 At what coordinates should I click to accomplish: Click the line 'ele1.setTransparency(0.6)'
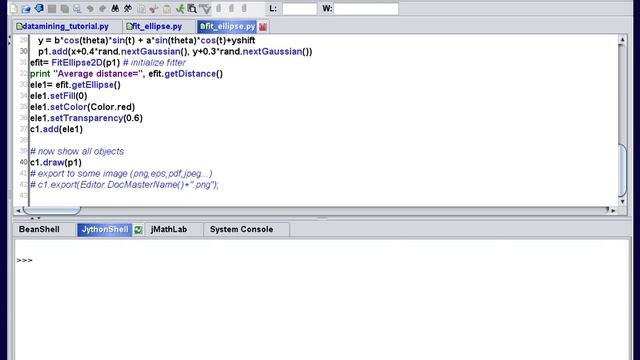tap(87, 118)
